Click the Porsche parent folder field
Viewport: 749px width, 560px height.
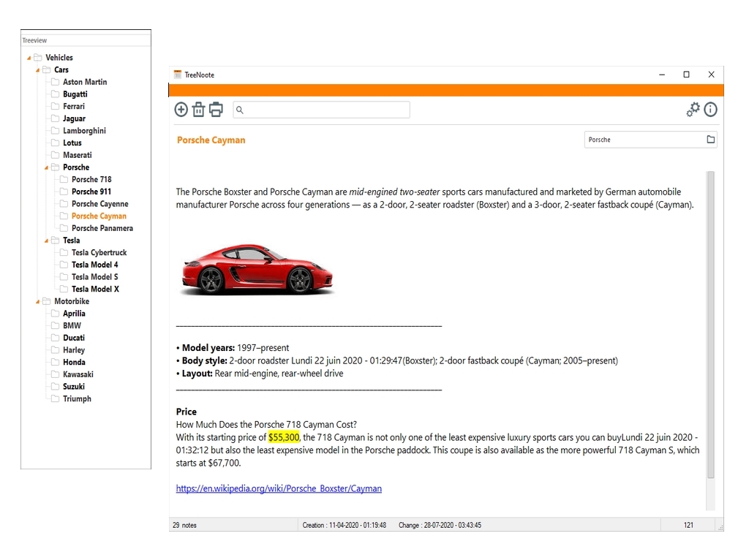click(x=650, y=140)
